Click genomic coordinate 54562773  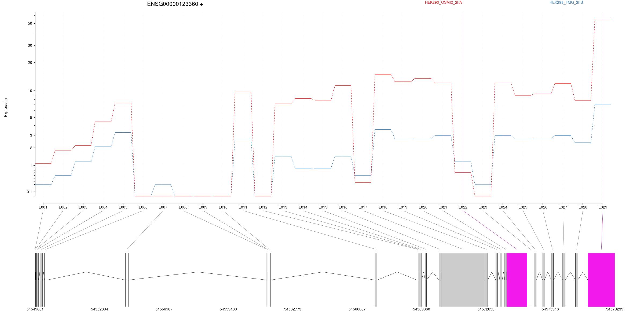pos(292,309)
